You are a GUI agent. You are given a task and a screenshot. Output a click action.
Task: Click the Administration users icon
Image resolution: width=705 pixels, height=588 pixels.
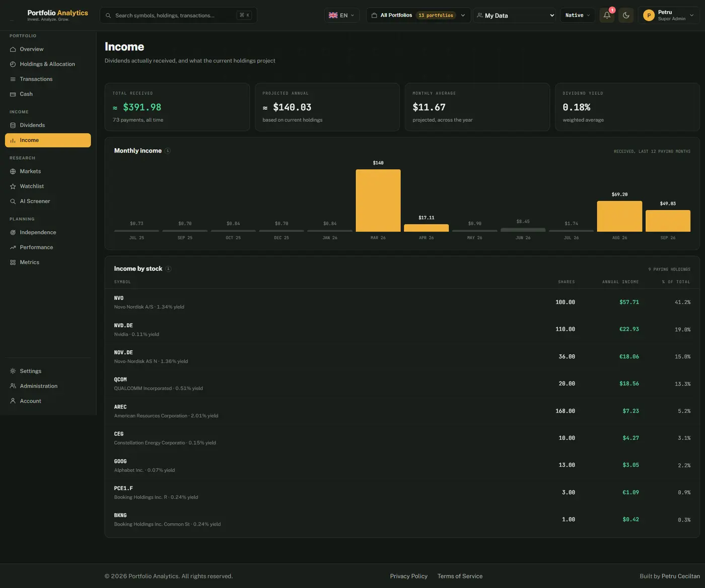(x=13, y=386)
